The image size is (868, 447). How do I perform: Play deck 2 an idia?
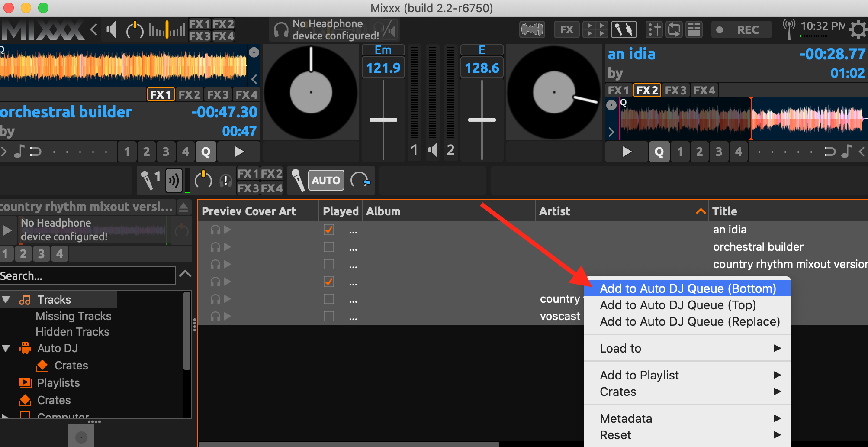pos(627,152)
